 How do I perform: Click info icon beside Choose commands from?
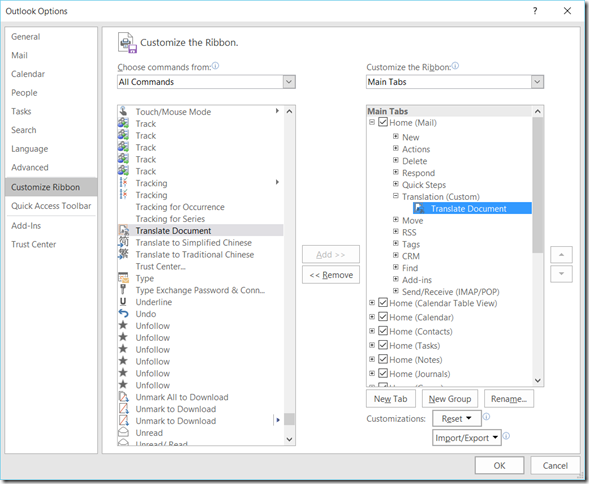click(216, 66)
